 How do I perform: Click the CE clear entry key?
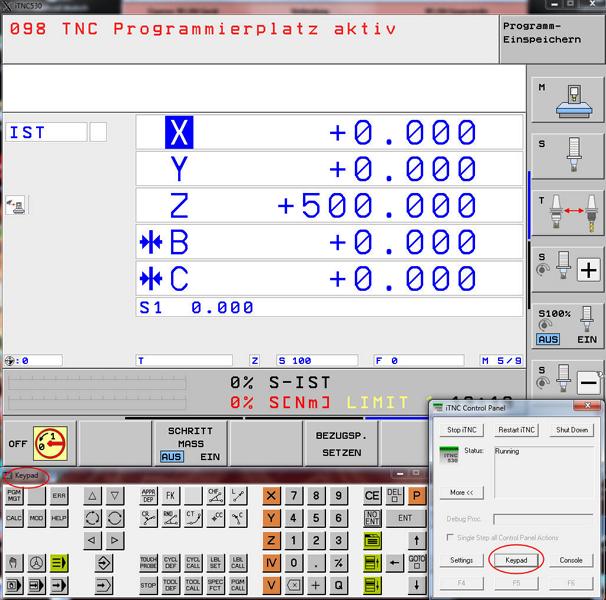tap(372, 495)
